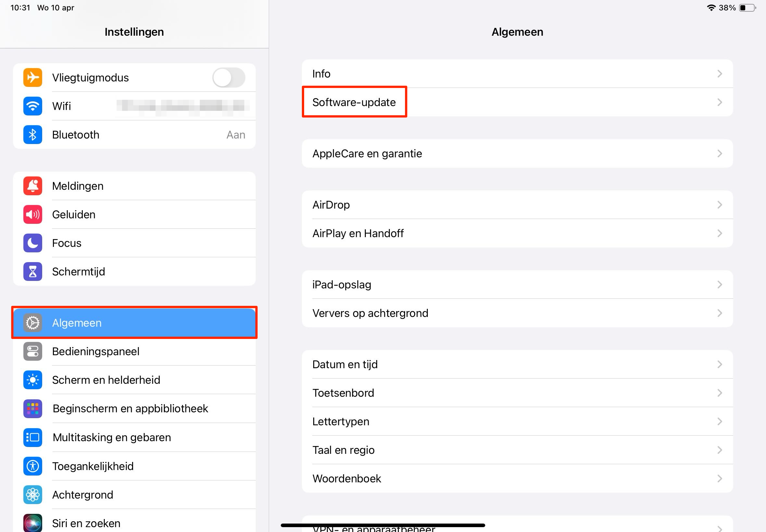This screenshot has height=532, width=766.
Task: Tap the Geluiden speaker icon
Action: pos(33,215)
